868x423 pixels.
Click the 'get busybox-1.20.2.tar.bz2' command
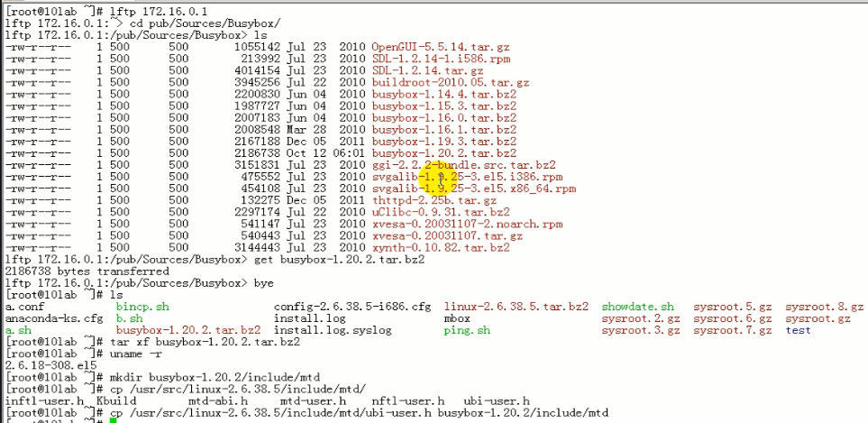(339, 259)
